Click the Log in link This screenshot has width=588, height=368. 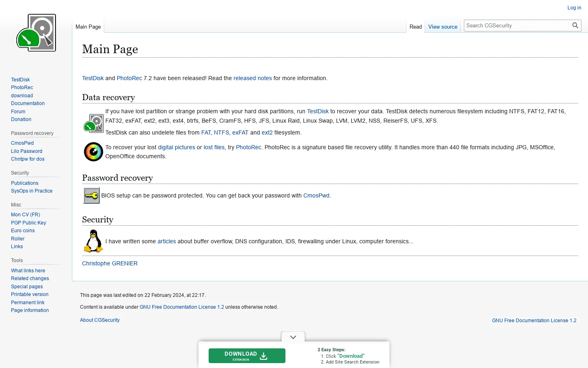pyautogui.click(x=574, y=8)
